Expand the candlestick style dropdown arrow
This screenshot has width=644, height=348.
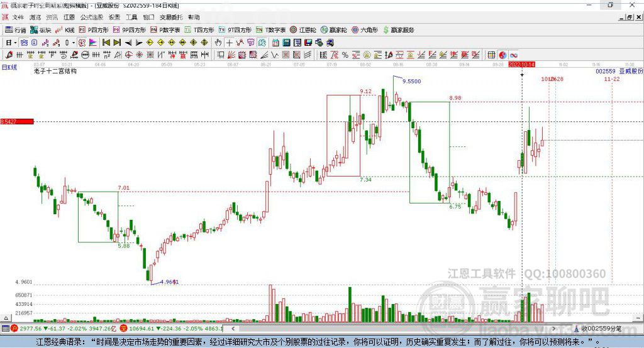pos(74,43)
